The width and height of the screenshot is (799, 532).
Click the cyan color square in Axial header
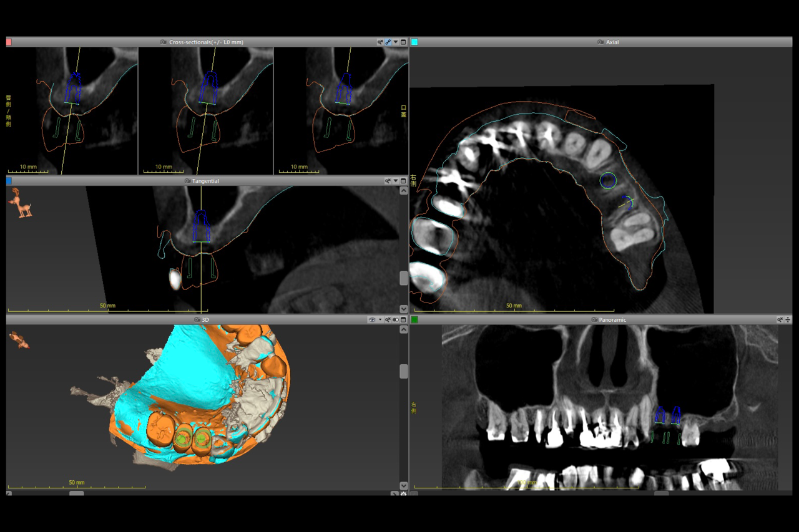414,42
